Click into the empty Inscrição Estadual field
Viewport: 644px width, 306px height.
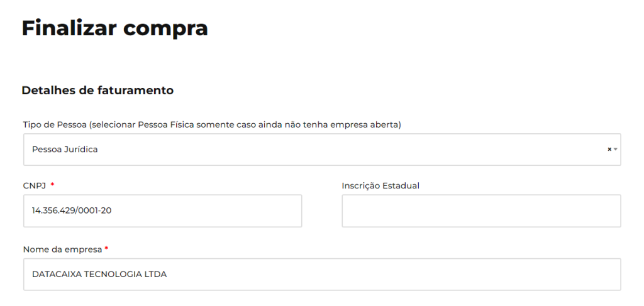click(481, 210)
